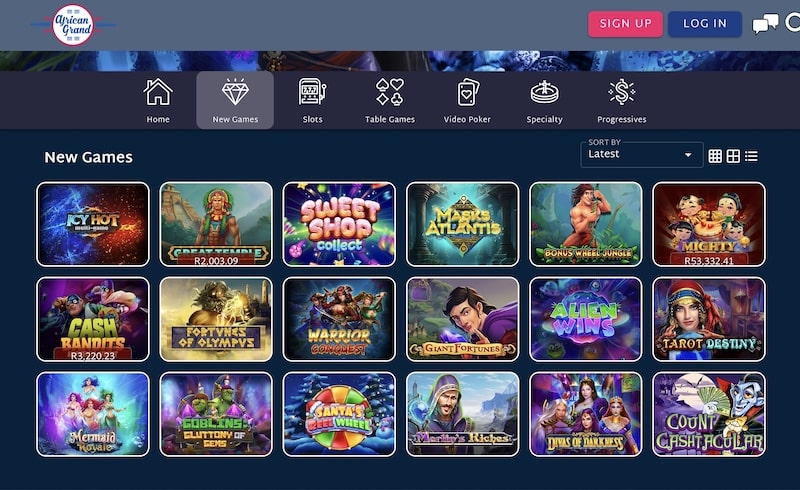
Task: Select the New Games tab
Action: pos(235,100)
